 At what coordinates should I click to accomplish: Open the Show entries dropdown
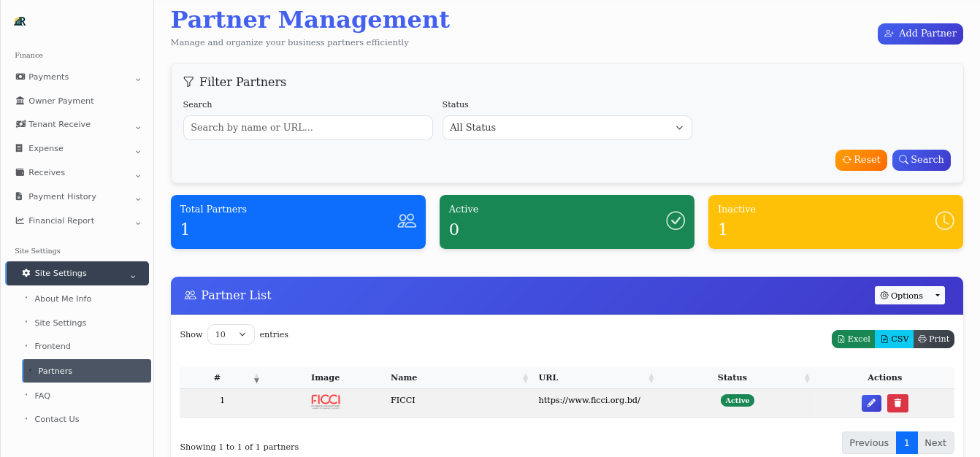[231, 334]
